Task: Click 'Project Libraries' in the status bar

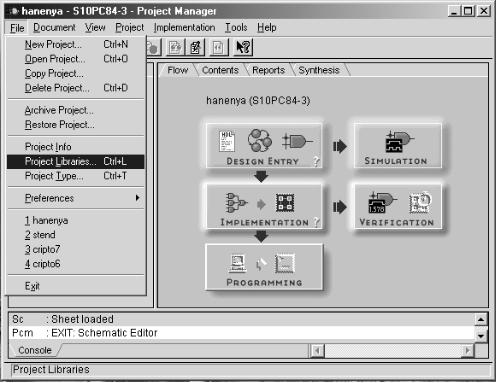Action: 51,369
